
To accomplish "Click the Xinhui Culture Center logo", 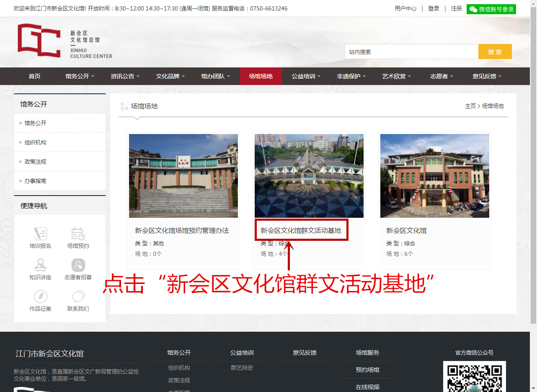I will 65,41.
